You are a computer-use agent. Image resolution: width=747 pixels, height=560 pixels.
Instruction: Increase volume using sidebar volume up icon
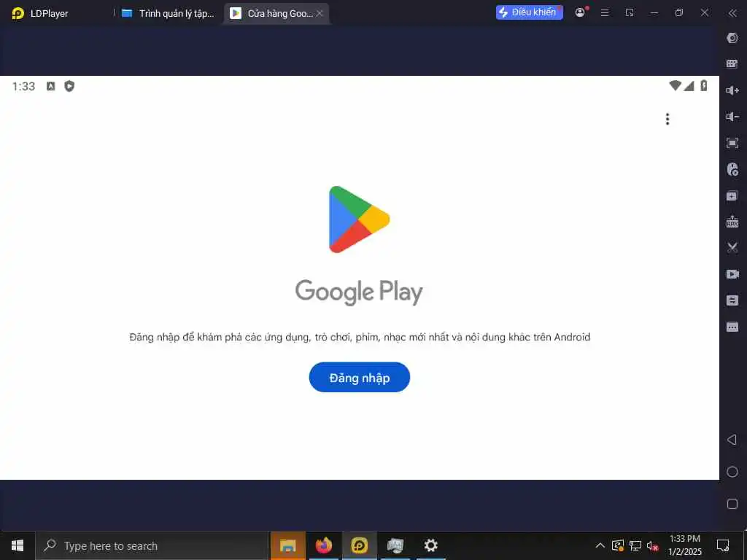[x=732, y=90]
